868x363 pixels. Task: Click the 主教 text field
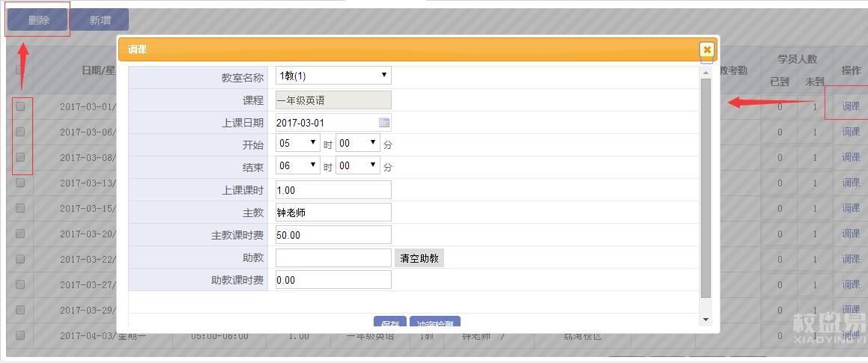(x=333, y=213)
